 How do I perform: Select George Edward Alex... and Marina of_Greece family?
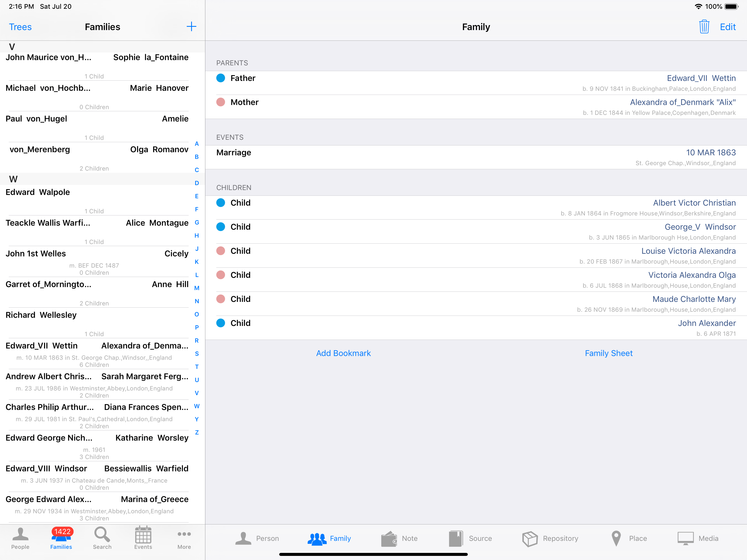coord(97,507)
